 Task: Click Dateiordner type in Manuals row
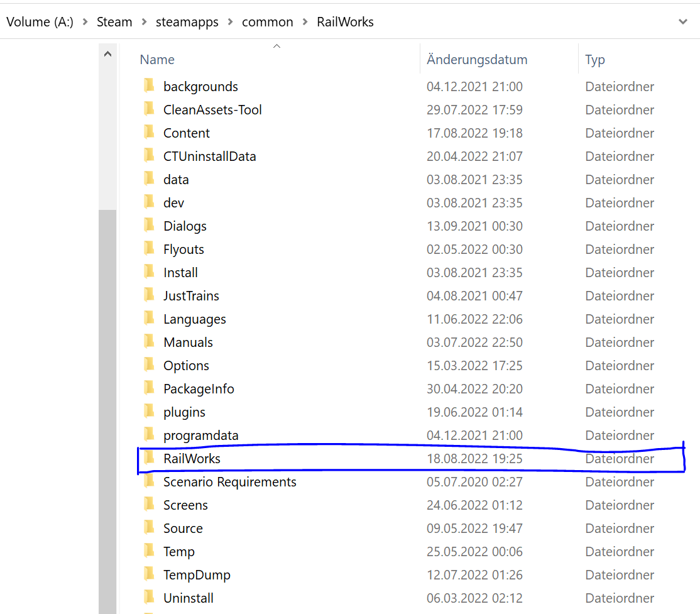[x=620, y=342]
